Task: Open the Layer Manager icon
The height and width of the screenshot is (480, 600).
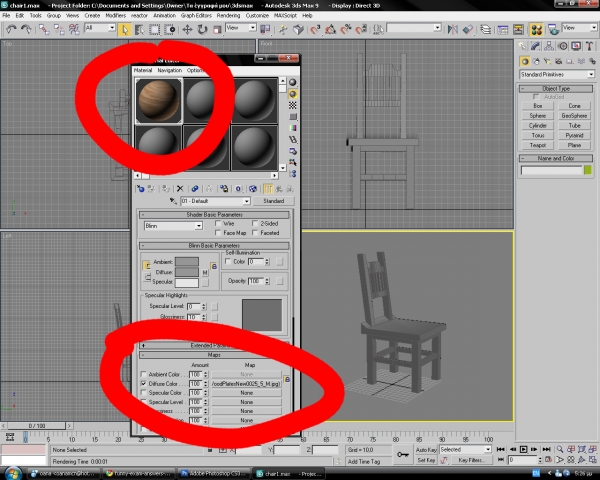Action: 486,29
